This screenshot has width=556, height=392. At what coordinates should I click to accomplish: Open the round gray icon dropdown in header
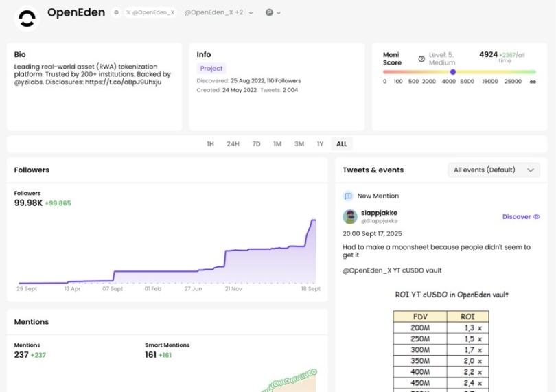pos(273,13)
